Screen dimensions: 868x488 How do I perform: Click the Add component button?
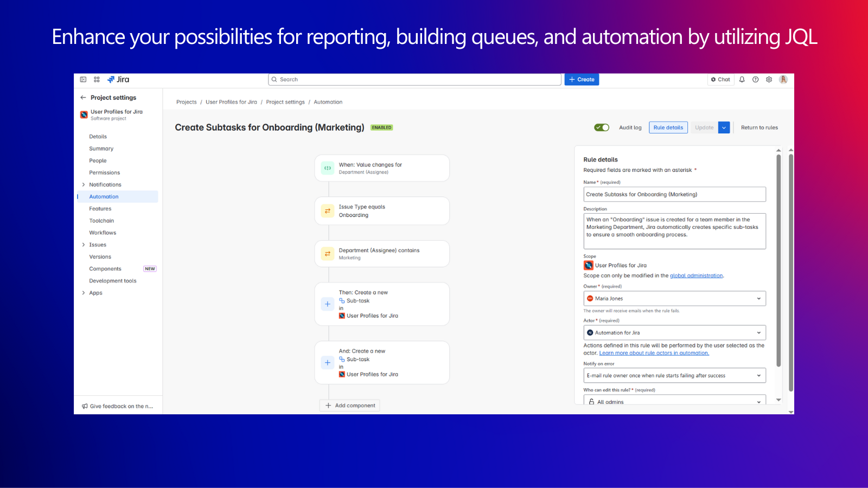[350, 406]
